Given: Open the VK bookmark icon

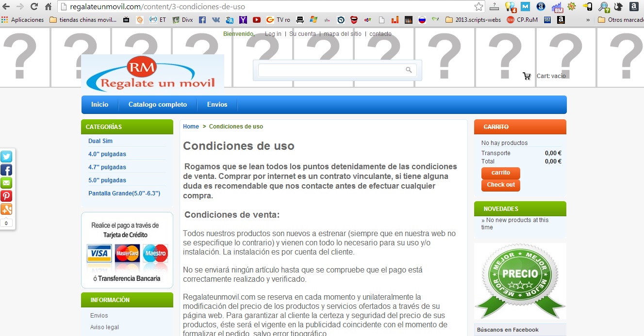Looking at the screenshot, I should pyautogui.click(x=215, y=20).
